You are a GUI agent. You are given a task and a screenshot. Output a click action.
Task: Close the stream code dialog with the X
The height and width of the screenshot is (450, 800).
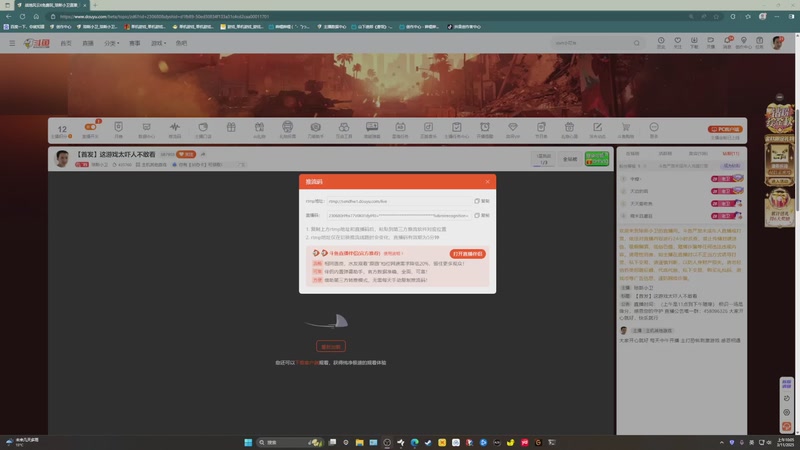(x=487, y=182)
